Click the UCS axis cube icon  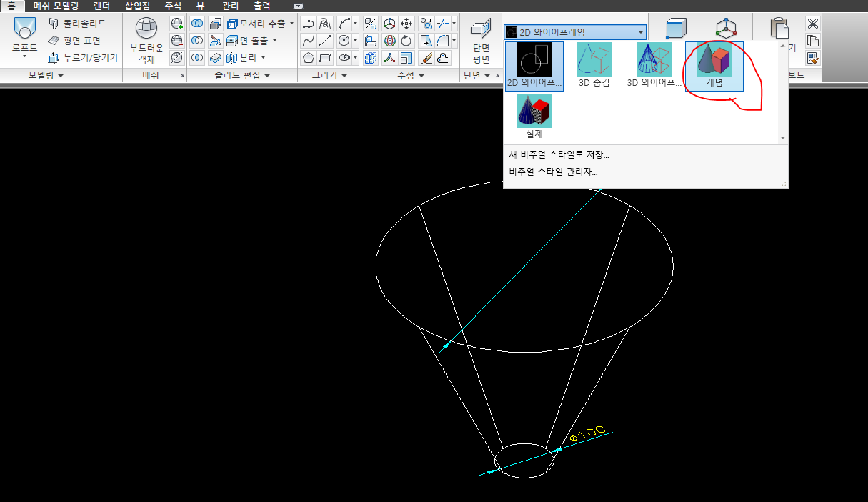727,29
